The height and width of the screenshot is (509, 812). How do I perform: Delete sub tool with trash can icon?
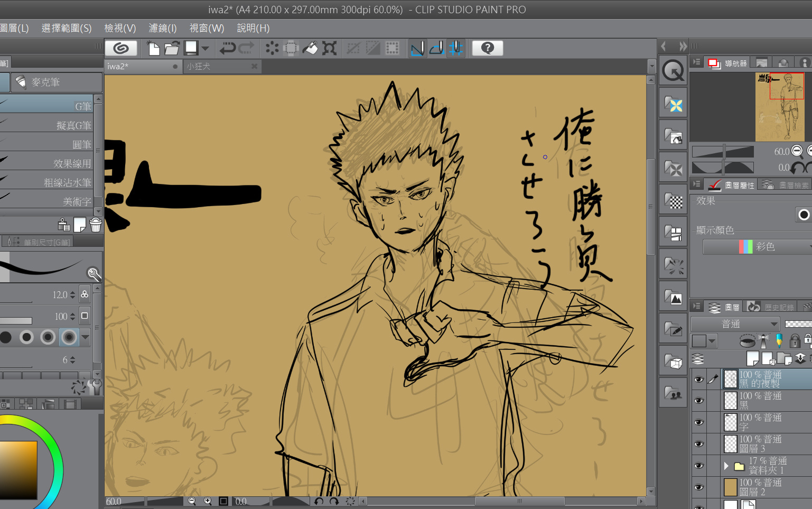(x=96, y=225)
